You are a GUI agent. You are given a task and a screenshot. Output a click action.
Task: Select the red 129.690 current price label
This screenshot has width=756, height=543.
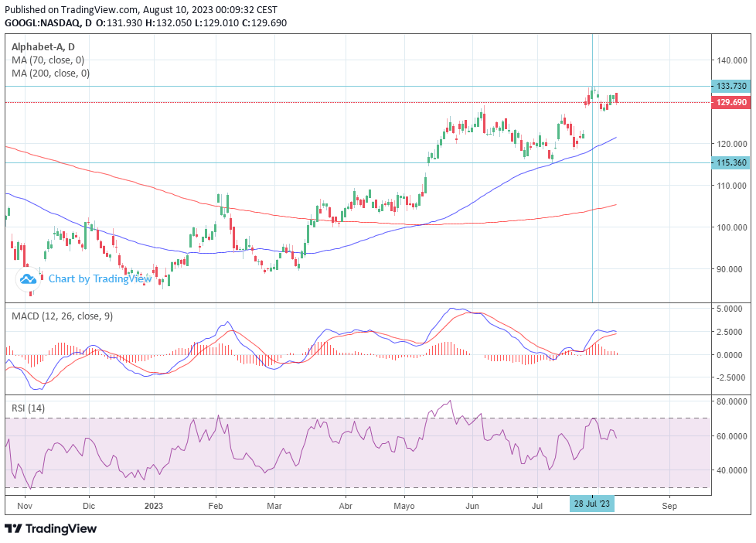pyautogui.click(x=731, y=102)
